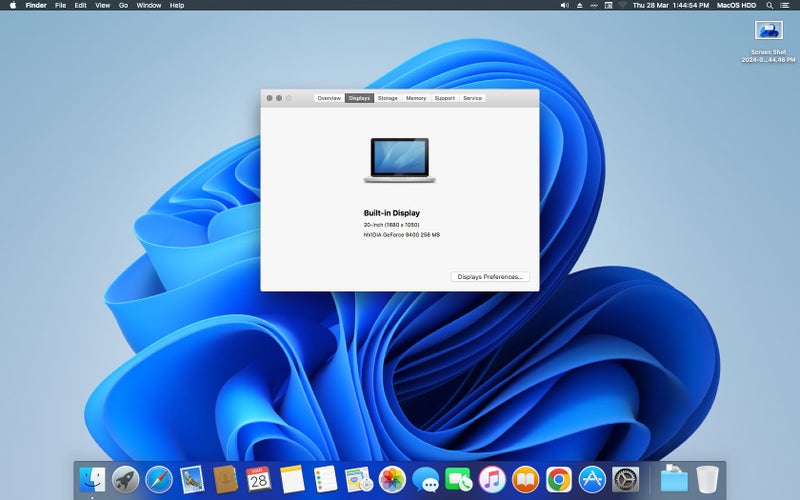Open iTunes music icon in dock
Viewport: 800px width, 500px height.
click(492, 480)
